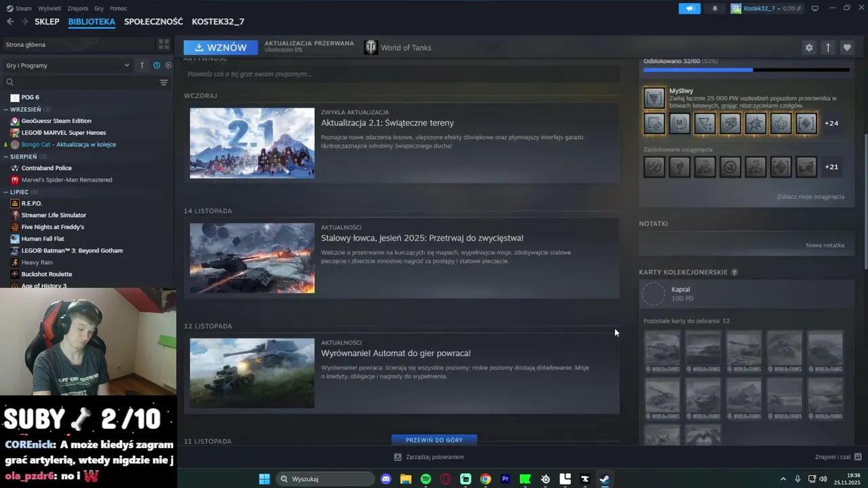Click the Steam forward navigation arrow
Image resolution: width=868 pixels, height=488 pixels.
coord(26,22)
